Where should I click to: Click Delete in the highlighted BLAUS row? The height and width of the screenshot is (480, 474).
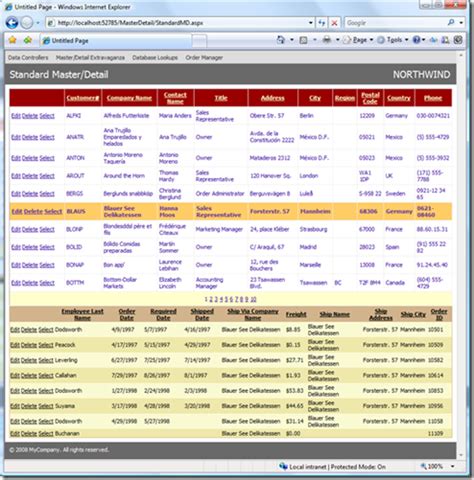click(x=33, y=211)
